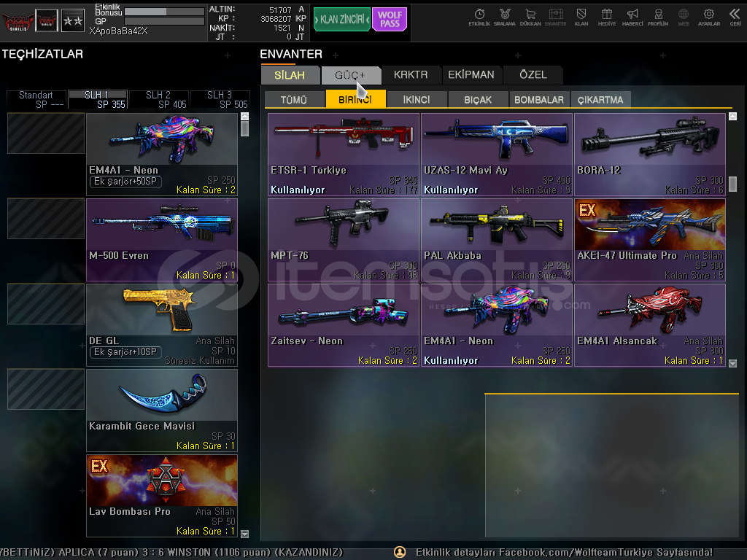This screenshot has width=747, height=560.
Task: Click the Wolfteam logo emblem
Action: point(18,21)
